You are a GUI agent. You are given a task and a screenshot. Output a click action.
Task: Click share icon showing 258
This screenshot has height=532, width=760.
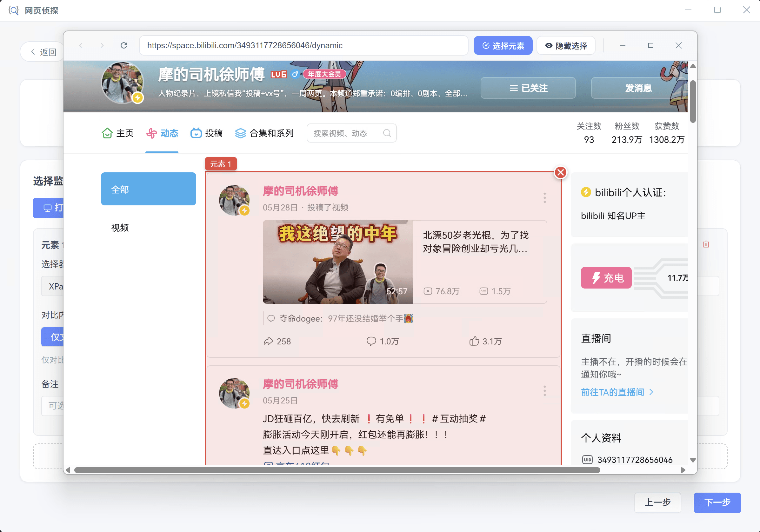click(268, 341)
